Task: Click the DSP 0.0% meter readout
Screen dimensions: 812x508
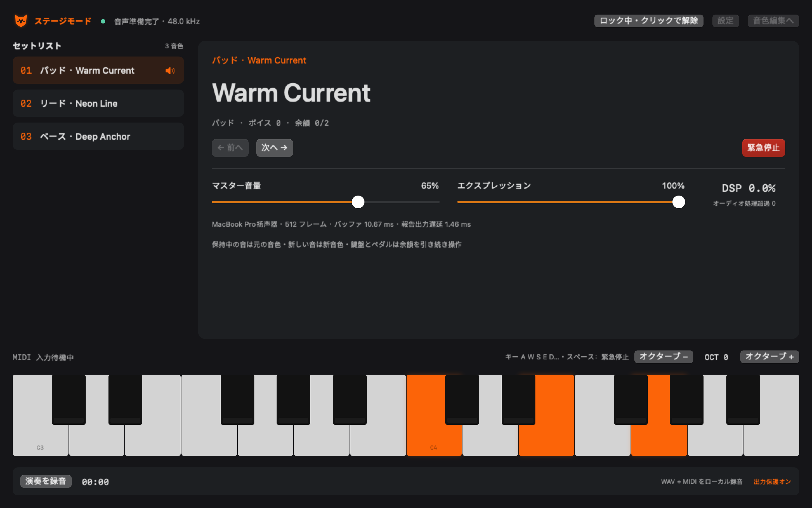Action: click(748, 188)
